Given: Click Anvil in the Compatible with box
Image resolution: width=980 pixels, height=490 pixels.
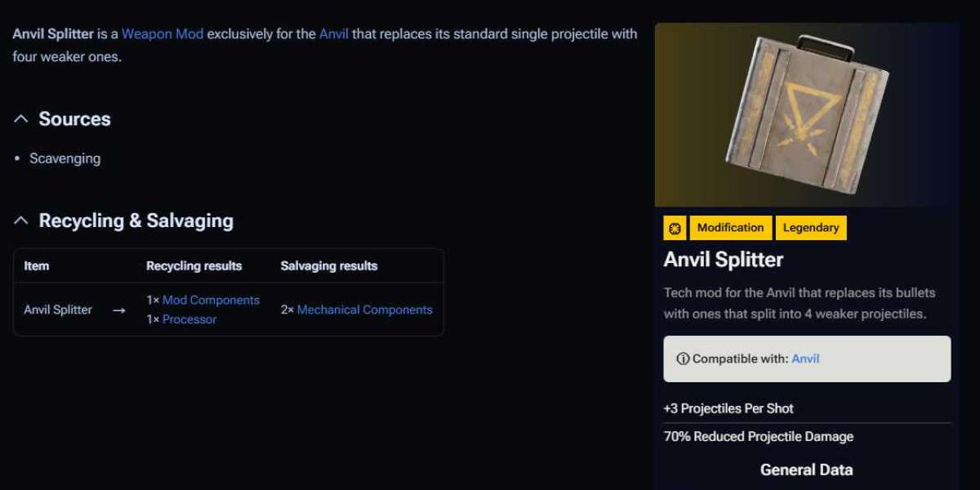Looking at the screenshot, I should [x=805, y=359].
